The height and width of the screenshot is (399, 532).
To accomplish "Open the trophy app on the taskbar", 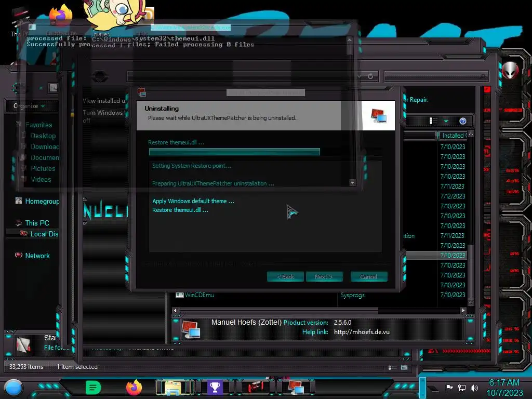I will (x=215, y=388).
